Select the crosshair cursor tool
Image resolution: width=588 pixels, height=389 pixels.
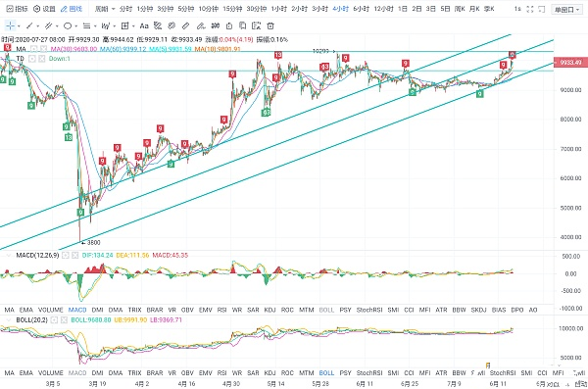[10, 25]
